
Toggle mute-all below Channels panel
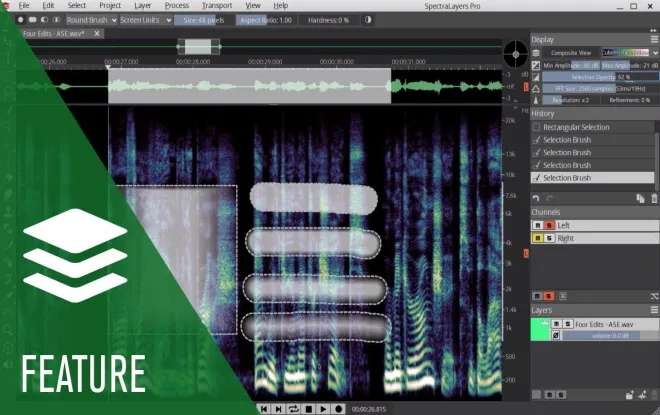tap(537, 296)
